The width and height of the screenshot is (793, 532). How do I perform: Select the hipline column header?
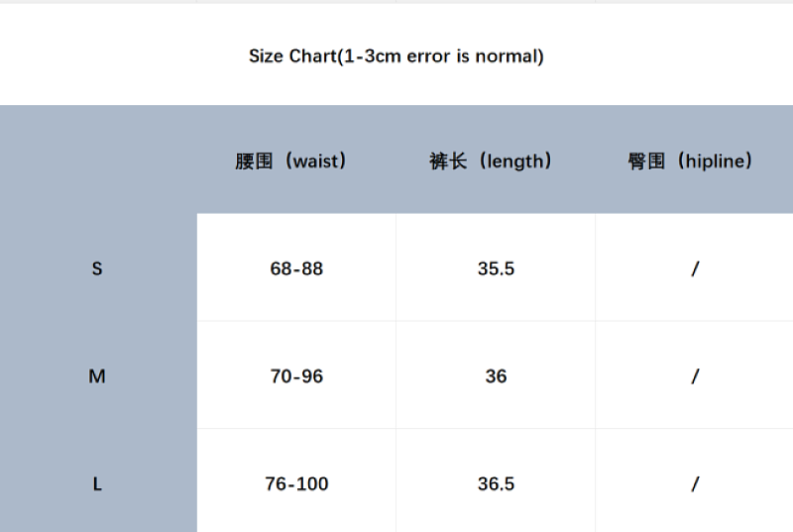(x=694, y=161)
